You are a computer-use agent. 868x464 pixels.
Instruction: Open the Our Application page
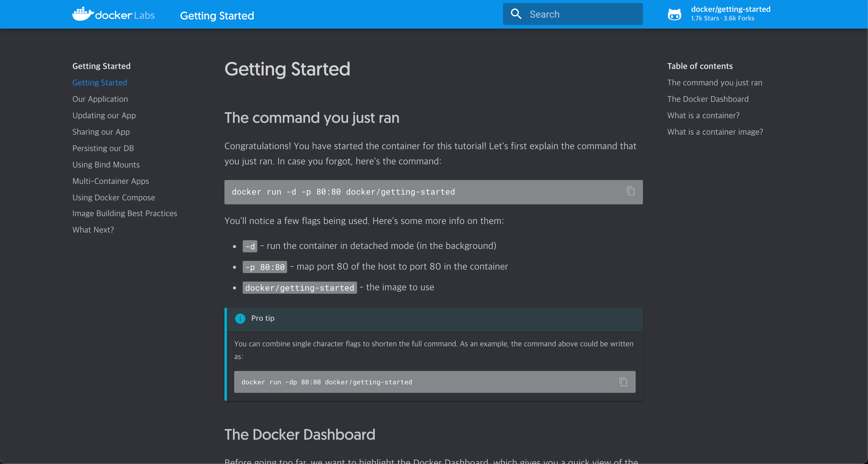100,99
